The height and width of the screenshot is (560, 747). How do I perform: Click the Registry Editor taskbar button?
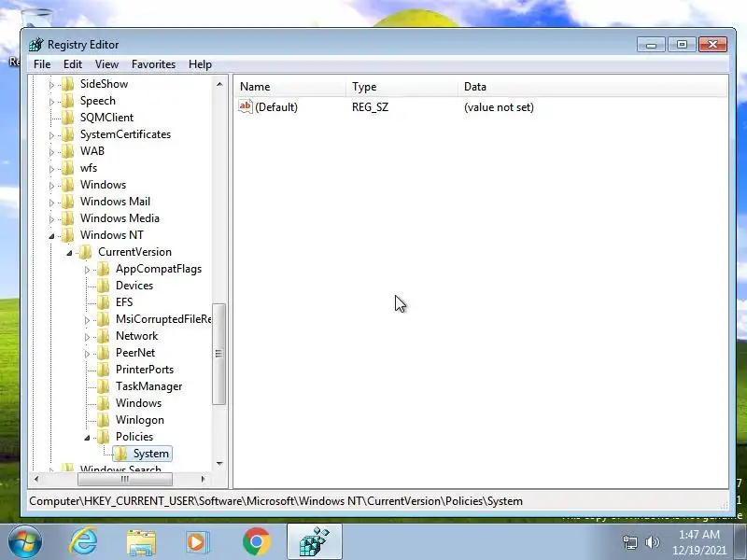(315, 542)
